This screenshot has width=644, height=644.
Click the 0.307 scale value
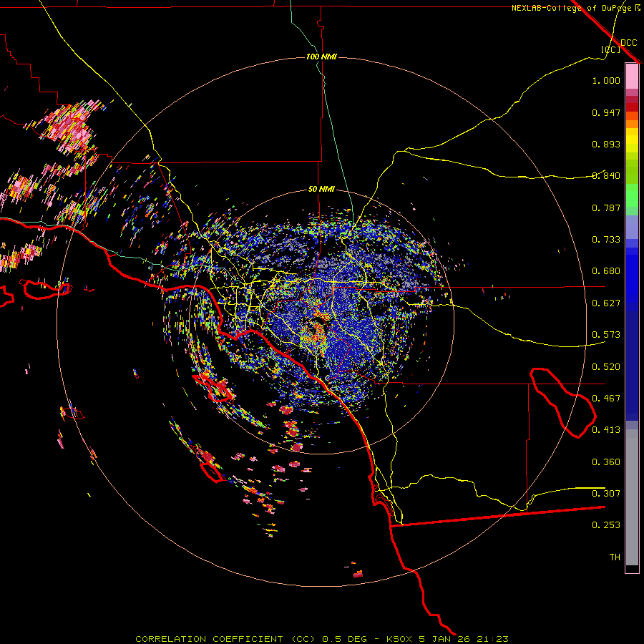(606, 494)
